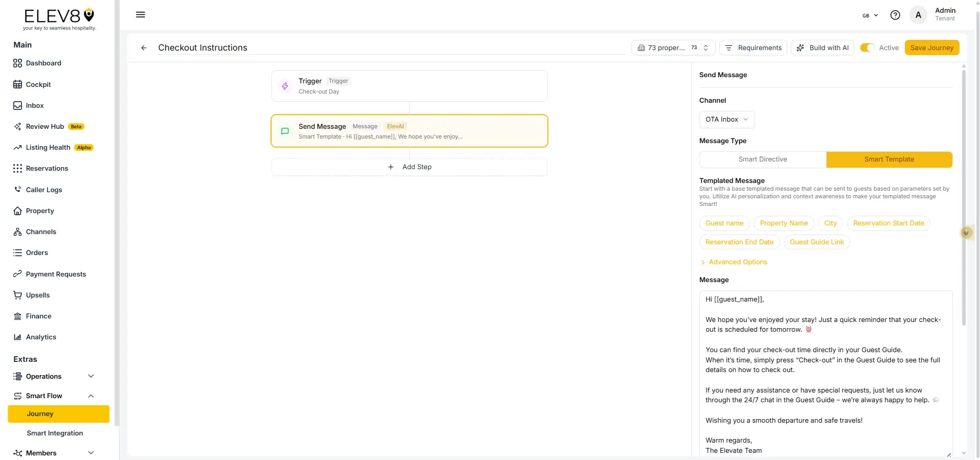This screenshot has width=980, height=460.
Task: Insert the City tag
Action: click(x=830, y=223)
